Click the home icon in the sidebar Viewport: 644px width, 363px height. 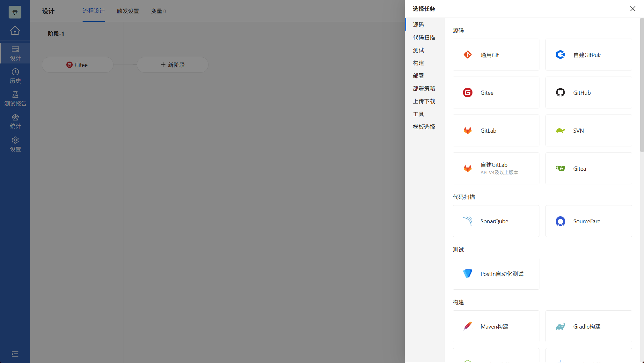15,31
